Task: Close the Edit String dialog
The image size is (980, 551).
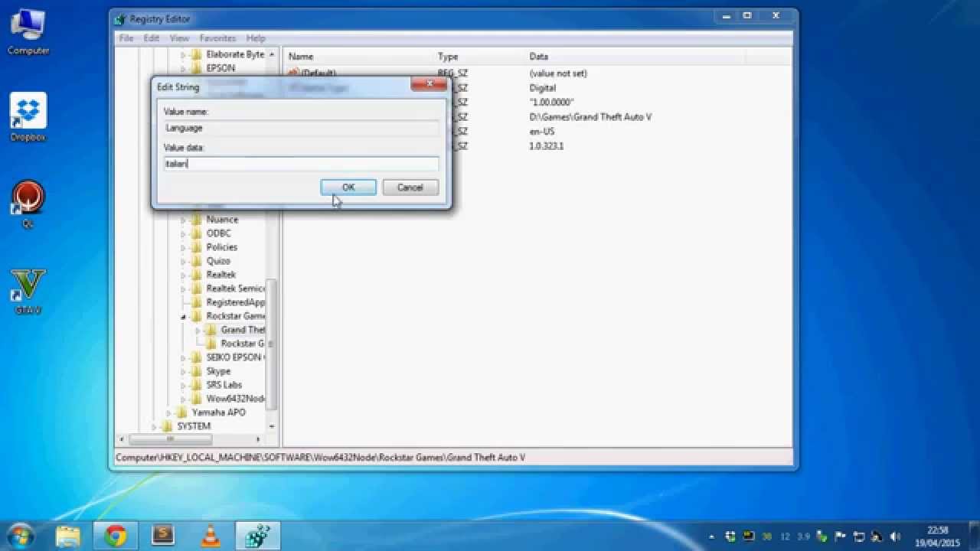Action: [429, 83]
